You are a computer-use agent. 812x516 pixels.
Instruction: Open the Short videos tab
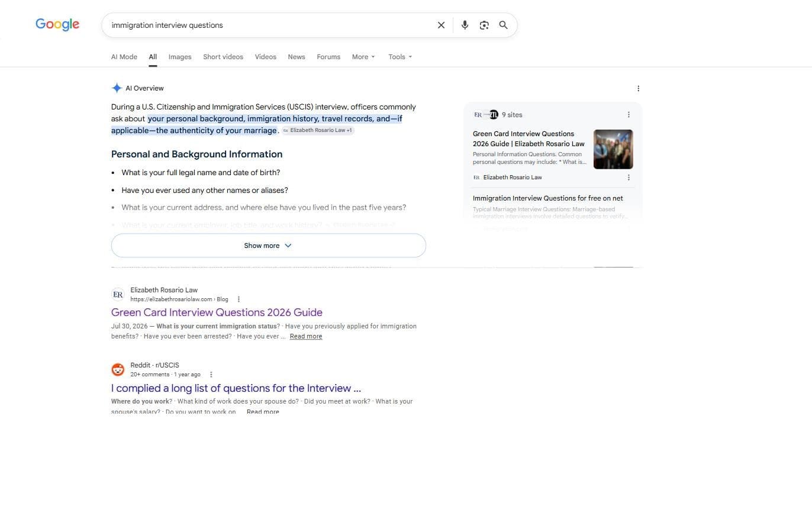click(223, 57)
